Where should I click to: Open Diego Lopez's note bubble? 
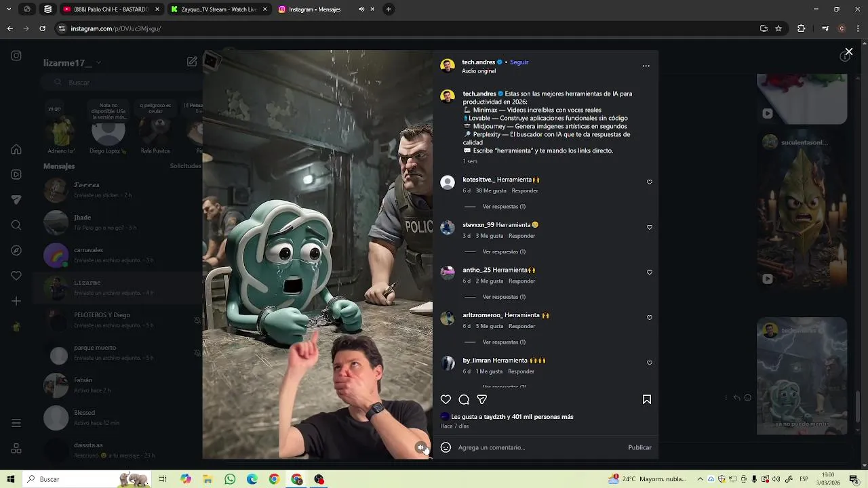[x=108, y=113]
